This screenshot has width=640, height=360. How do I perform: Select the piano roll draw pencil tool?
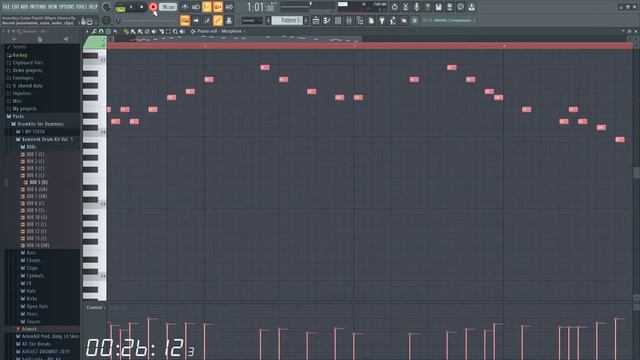coord(126,31)
